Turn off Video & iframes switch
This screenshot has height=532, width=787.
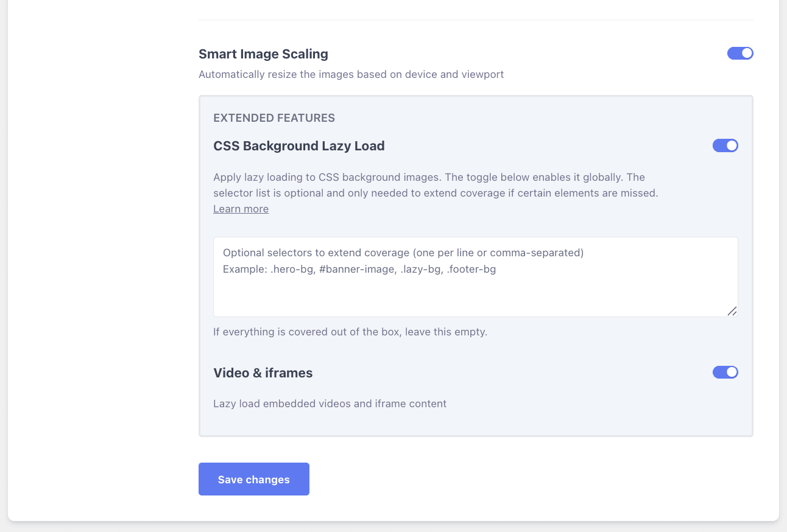tap(725, 372)
